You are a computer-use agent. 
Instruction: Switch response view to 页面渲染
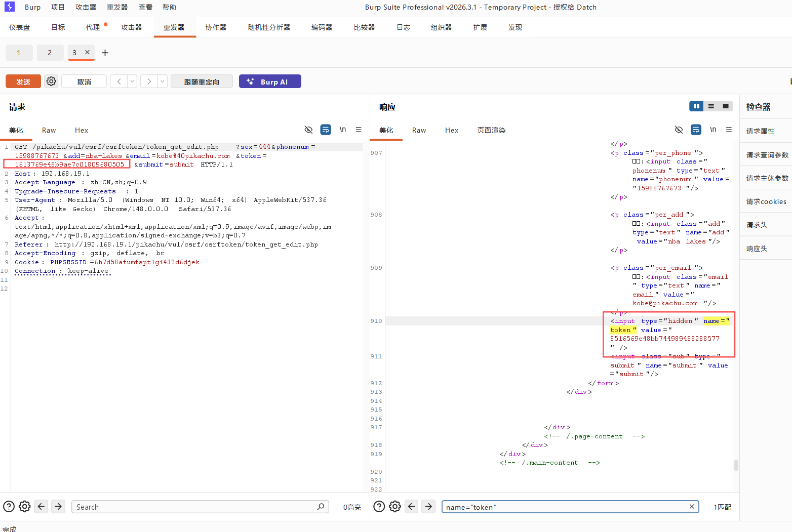pos(491,130)
